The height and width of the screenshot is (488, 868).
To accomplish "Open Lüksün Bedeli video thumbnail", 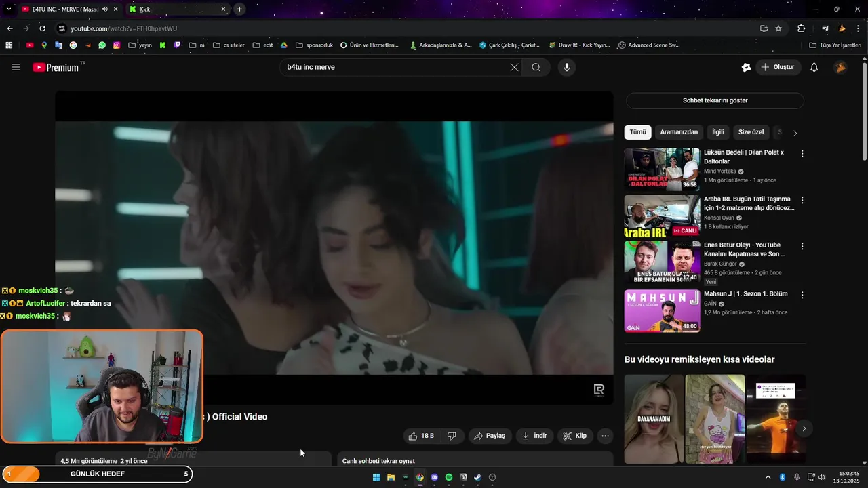I will [662, 169].
